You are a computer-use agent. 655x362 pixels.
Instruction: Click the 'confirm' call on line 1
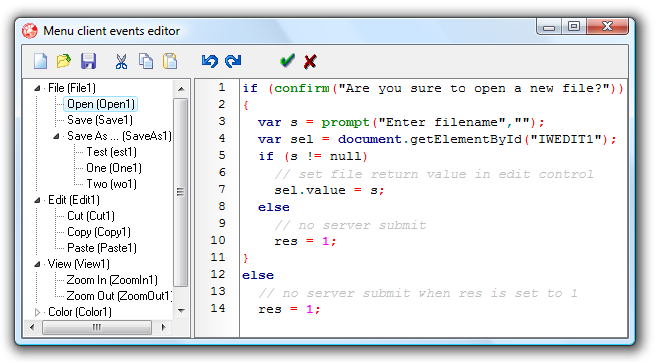click(302, 89)
